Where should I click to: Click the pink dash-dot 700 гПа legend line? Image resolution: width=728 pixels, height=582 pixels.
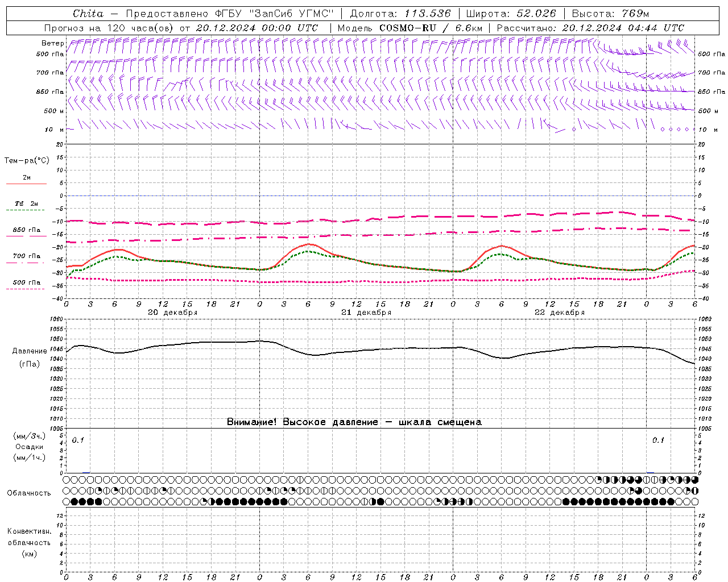click(26, 263)
